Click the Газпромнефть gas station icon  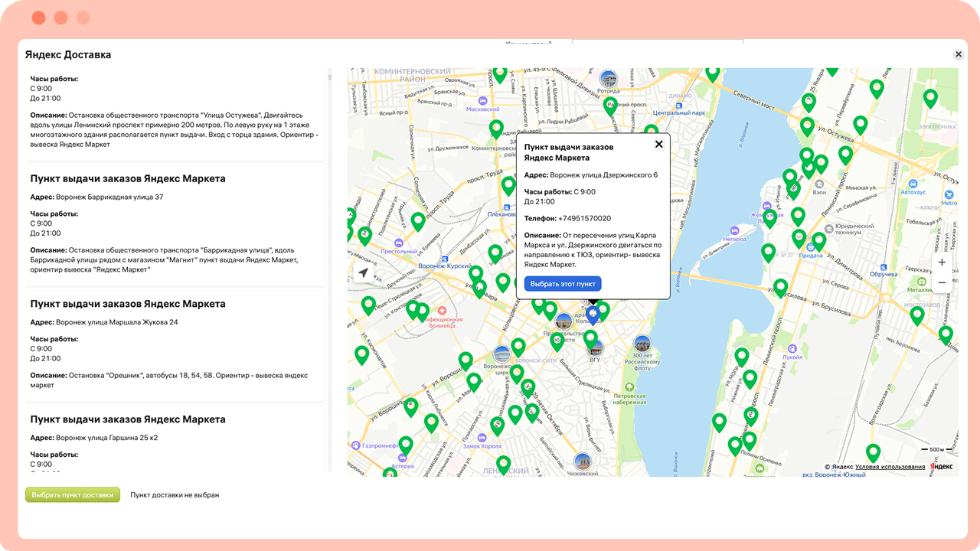point(357,445)
